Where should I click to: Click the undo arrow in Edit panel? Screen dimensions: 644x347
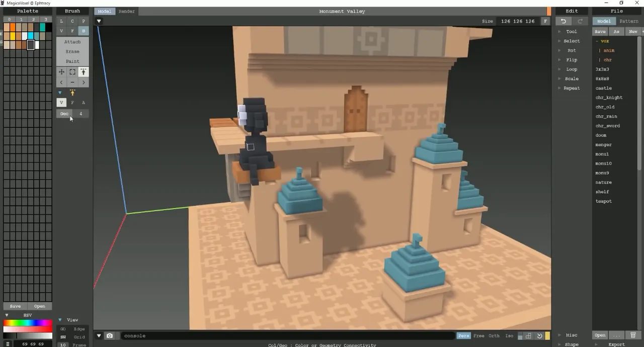[x=563, y=21]
